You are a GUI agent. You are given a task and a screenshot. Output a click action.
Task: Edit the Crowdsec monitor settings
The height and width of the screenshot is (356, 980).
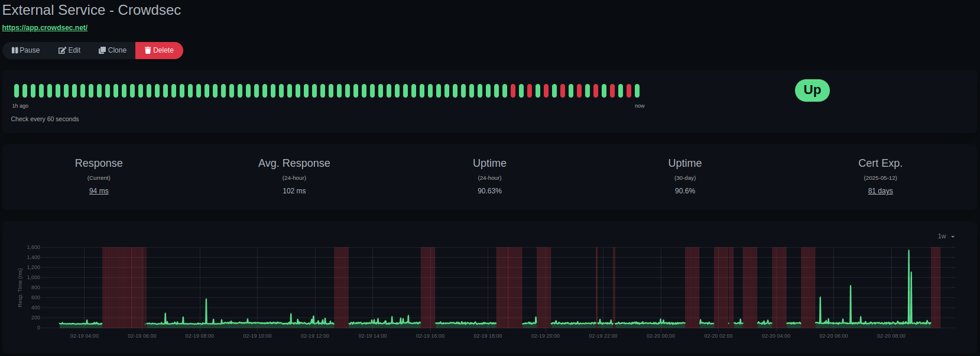69,50
